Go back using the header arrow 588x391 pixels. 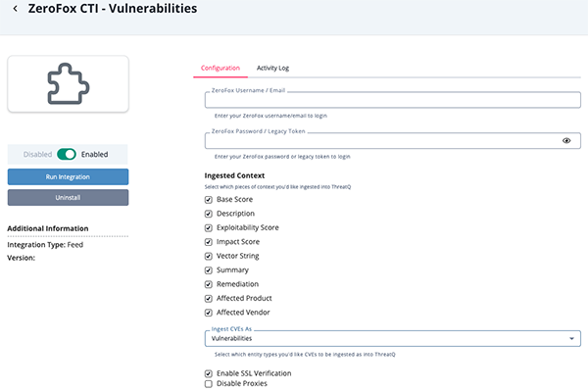coord(15,8)
